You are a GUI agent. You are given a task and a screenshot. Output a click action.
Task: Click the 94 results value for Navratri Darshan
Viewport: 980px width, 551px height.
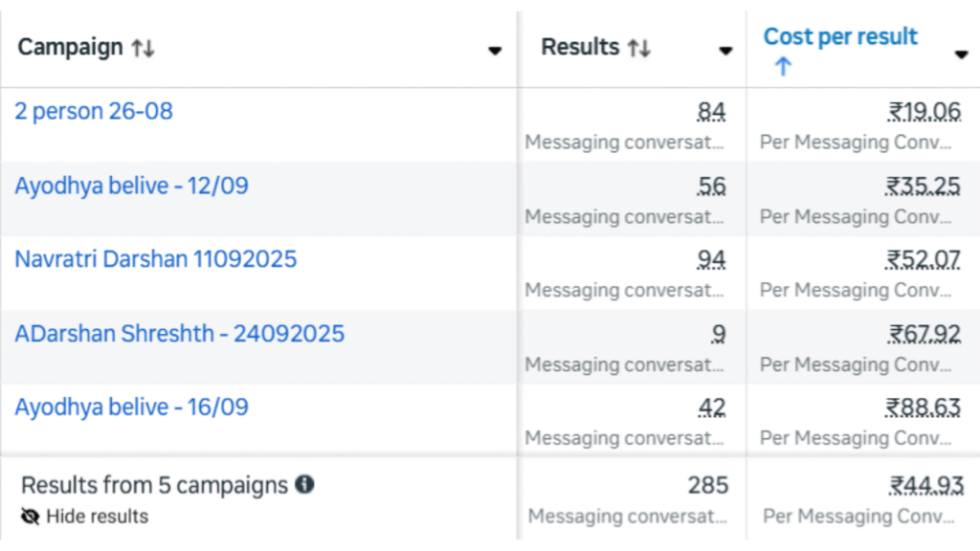coord(711,260)
